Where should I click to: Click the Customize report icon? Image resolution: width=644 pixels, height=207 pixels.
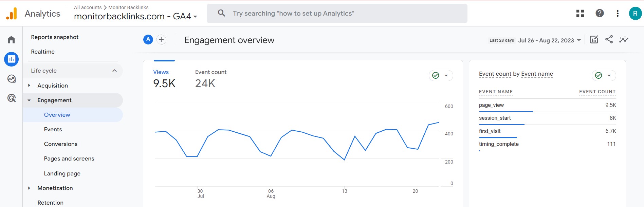[594, 40]
